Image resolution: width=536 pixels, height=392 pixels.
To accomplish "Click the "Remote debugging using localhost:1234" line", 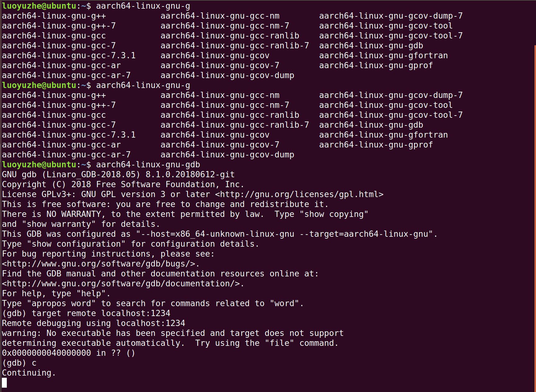I will (93, 323).
